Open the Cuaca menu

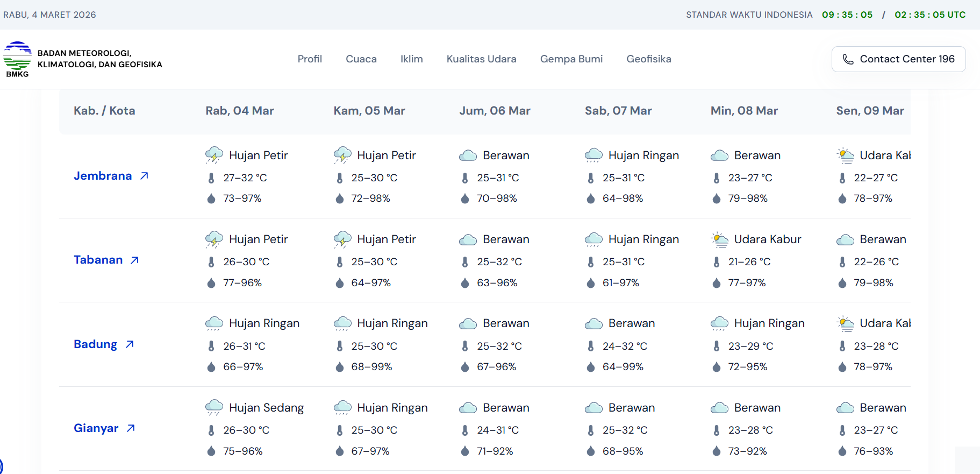(361, 59)
